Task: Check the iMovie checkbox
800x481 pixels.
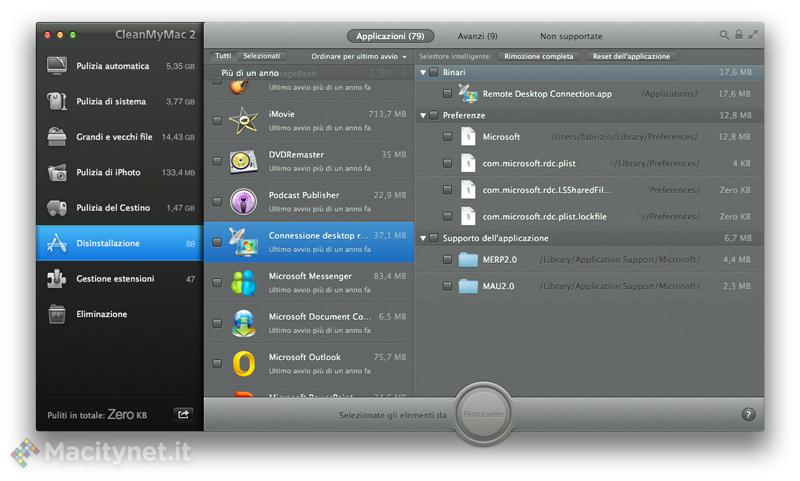Action: (217, 121)
